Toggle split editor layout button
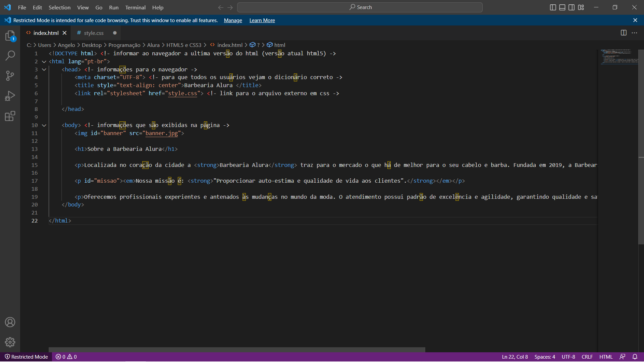This screenshot has width=644, height=362. [x=624, y=32]
